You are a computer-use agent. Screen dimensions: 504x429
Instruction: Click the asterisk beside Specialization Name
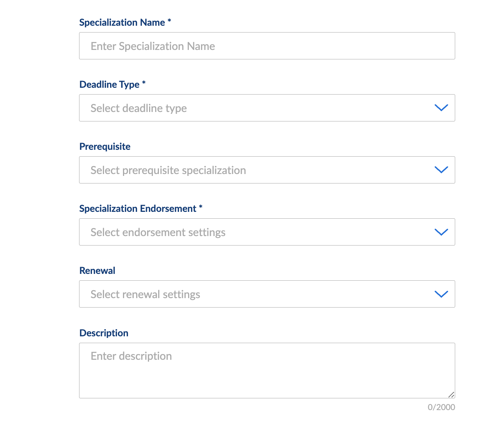coord(169,21)
